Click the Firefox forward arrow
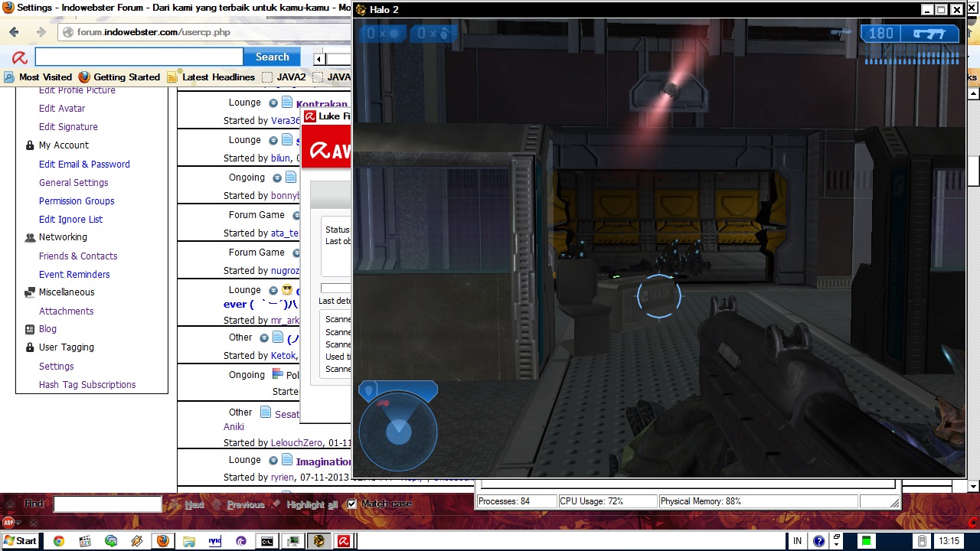Viewport: 980px width, 551px height. click(x=41, y=32)
